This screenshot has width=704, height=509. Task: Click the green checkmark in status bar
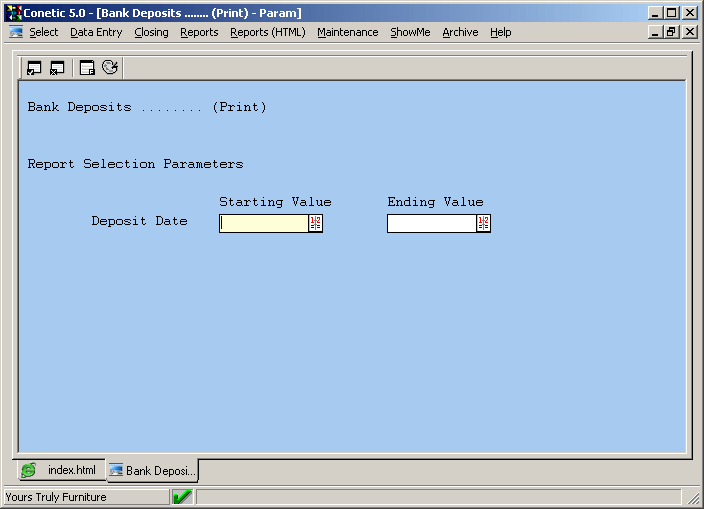[x=182, y=497]
